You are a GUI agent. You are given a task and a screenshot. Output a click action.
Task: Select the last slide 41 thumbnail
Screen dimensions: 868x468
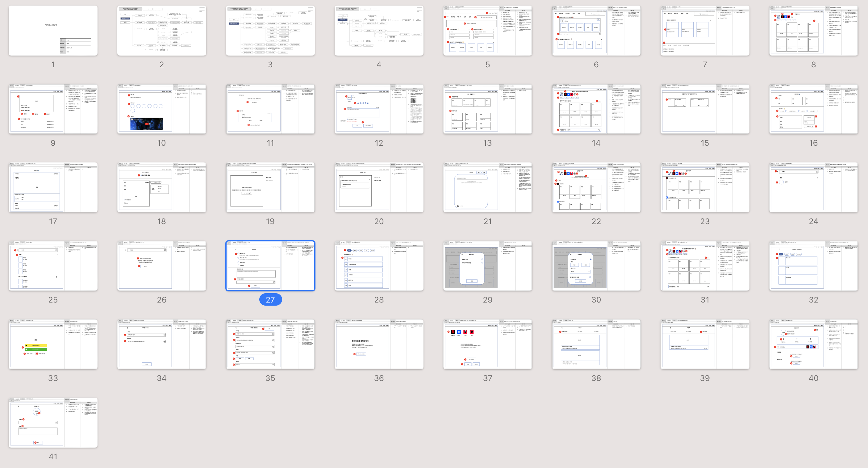click(53, 423)
